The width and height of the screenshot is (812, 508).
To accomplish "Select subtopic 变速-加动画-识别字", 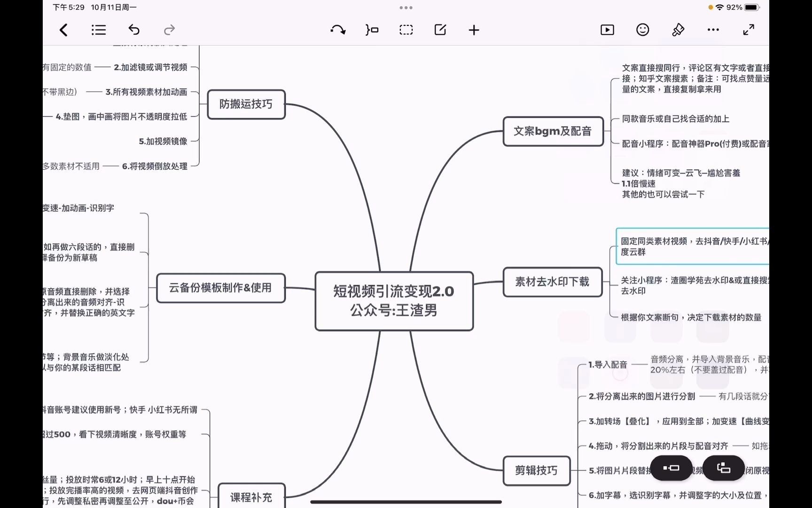I will coord(78,208).
